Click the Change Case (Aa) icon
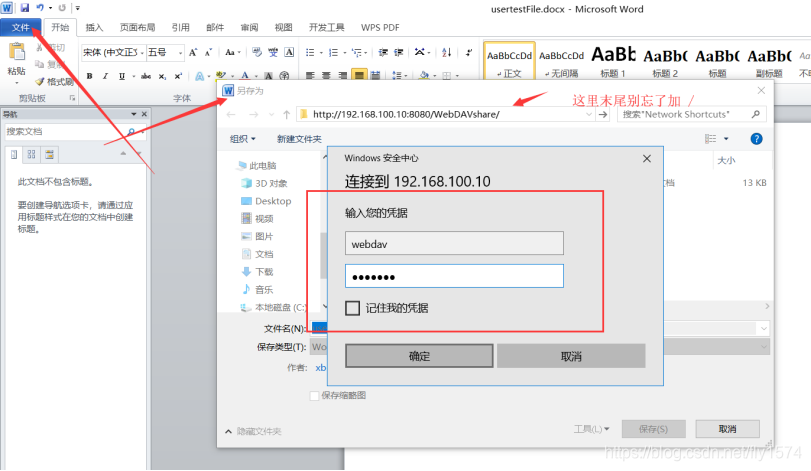The height and width of the screenshot is (471, 811). [230, 52]
